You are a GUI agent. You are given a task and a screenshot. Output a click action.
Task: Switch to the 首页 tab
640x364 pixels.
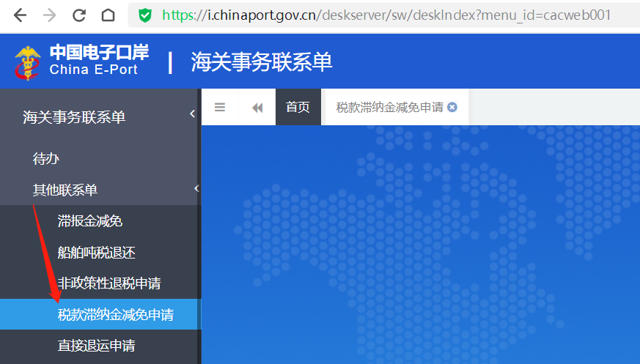click(x=298, y=107)
